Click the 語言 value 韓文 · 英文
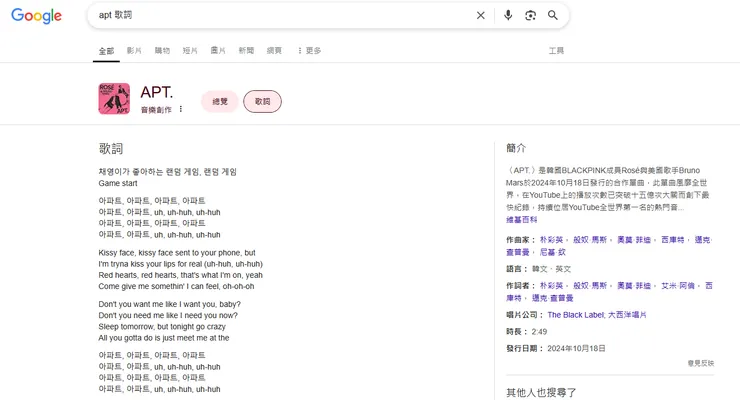740x400 pixels. (x=552, y=269)
